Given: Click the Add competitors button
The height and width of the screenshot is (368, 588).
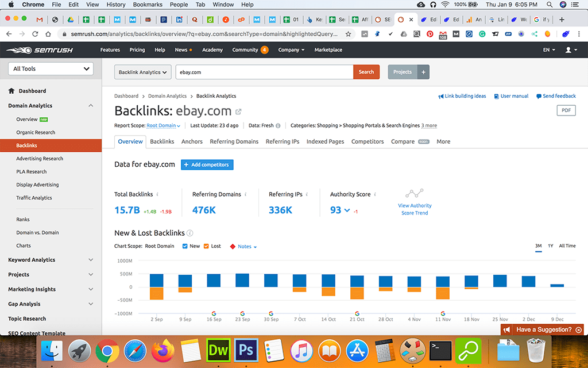Looking at the screenshot, I should pyautogui.click(x=207, y=164).
